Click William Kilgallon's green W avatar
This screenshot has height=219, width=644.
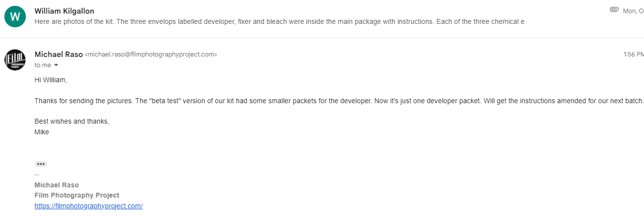coord(15,17)
